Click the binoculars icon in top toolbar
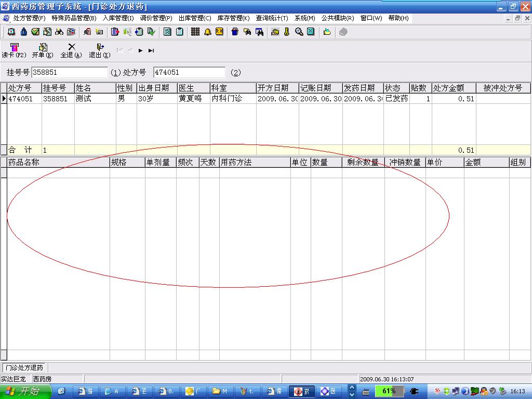532x399 pixels. tap(59, 32)
